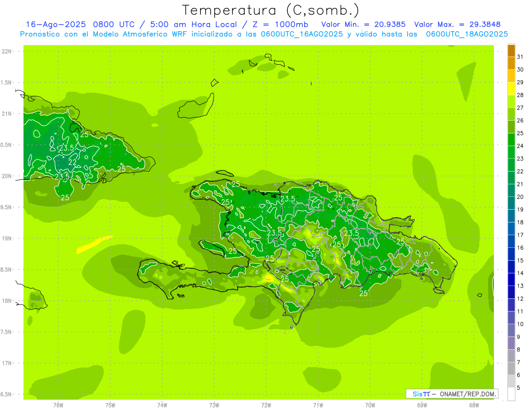Click the '18N' latitude axis label
532x411 pixels.
pyautogui.click(x=8, y=301)
